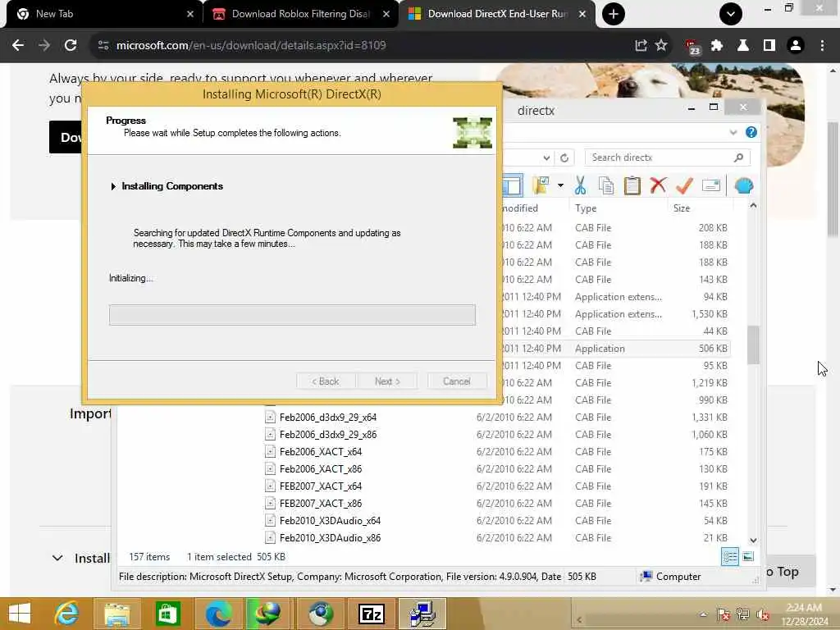This screenshot has height=630, width=840.
Task: Select FEB2007_XACT_x86 file
Action: [321, 503]
